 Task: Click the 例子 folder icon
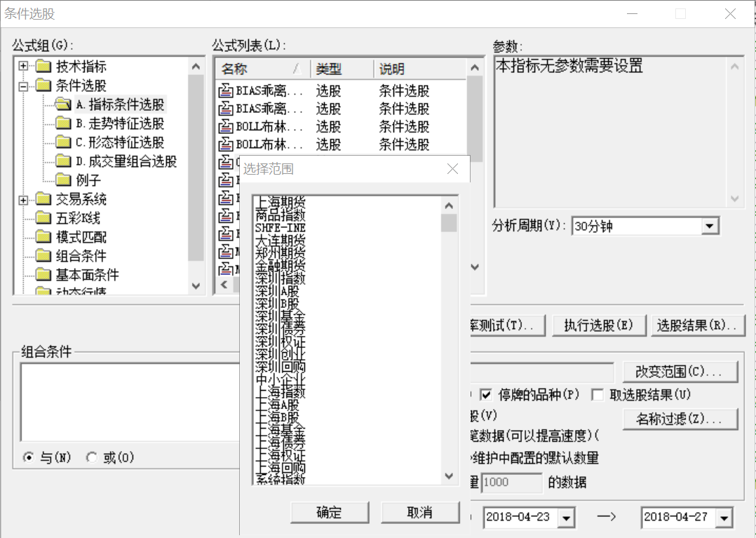point(63,180)
